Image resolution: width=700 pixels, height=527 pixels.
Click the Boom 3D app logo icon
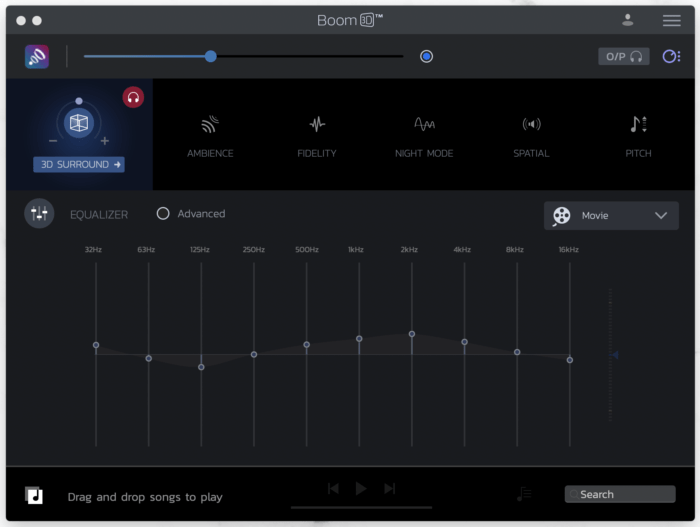tap(36, 57)
